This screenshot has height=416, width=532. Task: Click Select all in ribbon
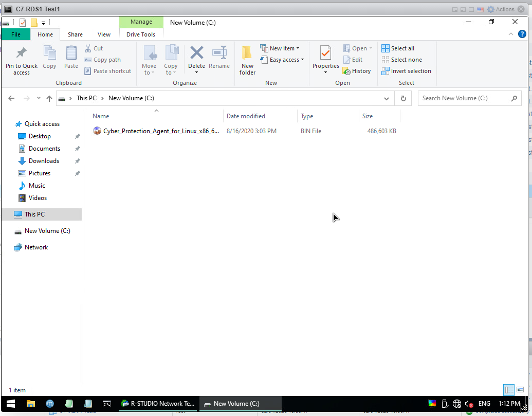click(398, 48)
